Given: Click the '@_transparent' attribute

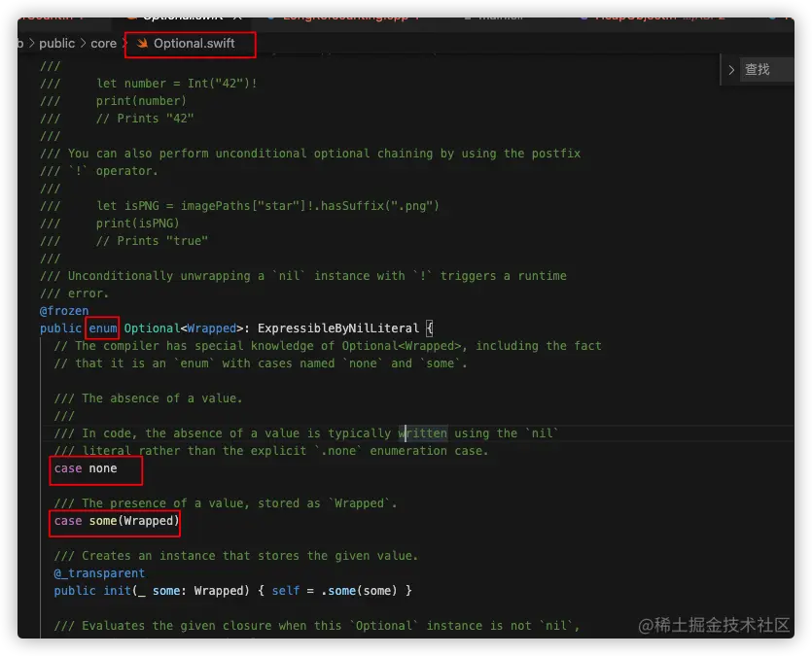Looking at the screenshot, I should [x=99, y=573].
